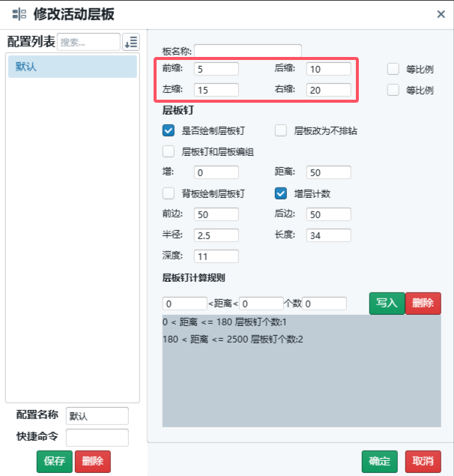Click the 快捷命令 input field
The image size is (454, 476).
tap(97, 437)
